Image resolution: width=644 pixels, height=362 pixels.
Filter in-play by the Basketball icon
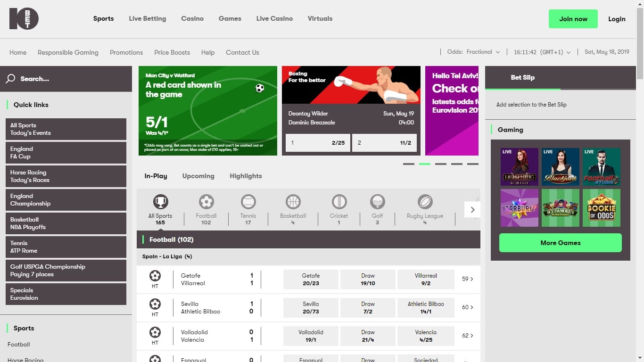(293, 202)
